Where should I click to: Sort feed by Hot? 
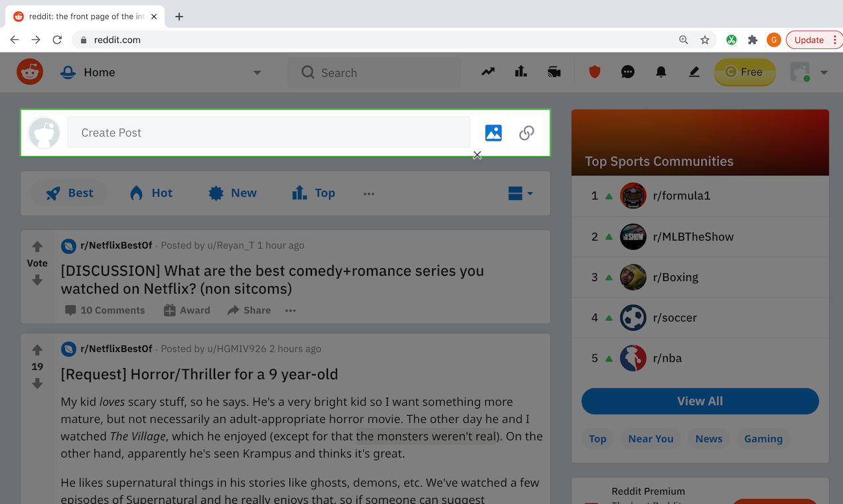click(x=151, y=193)
